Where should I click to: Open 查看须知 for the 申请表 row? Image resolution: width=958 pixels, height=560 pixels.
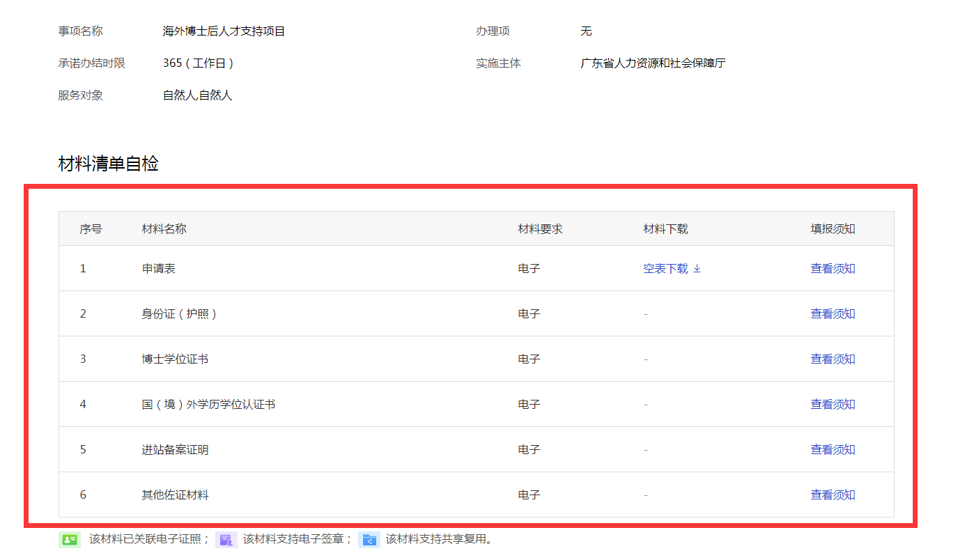[833, 269]
